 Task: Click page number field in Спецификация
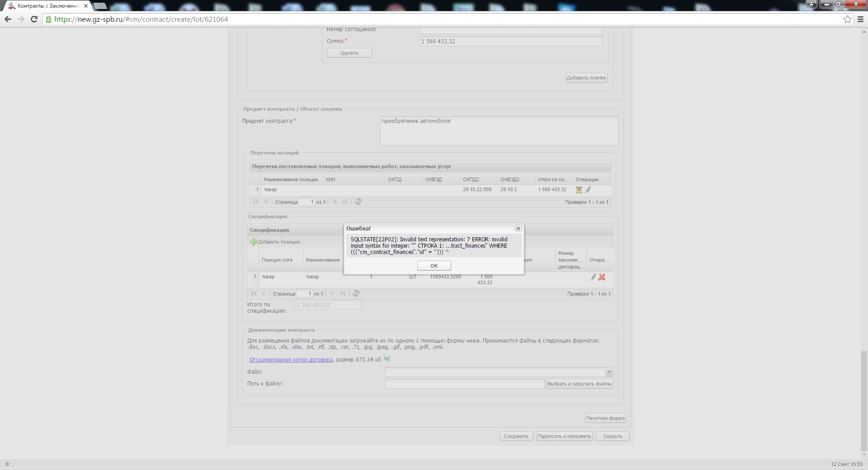tap(304, 294)
